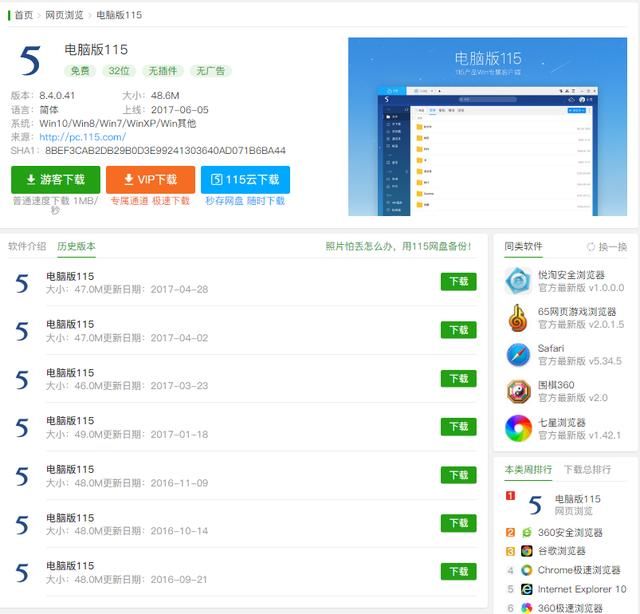Screen dimensions: 640x614
Task: Download the 2016-11-09 version
Action: click(x=458, y=475)
